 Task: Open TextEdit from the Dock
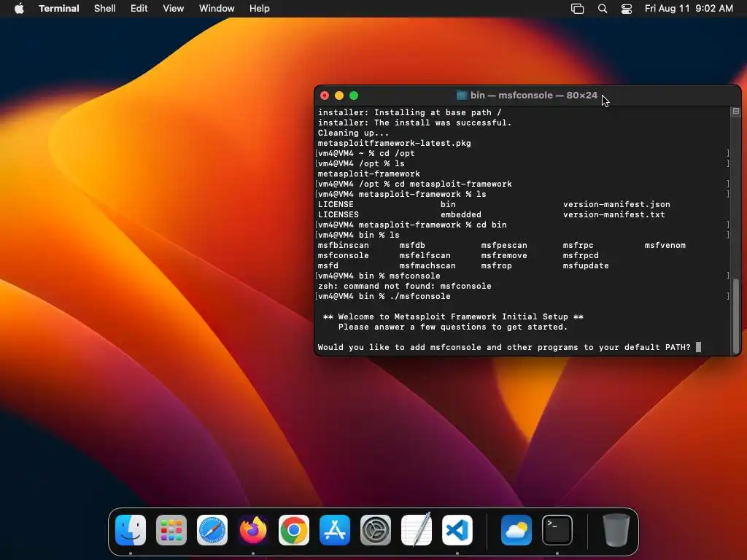[x=417, y=530]
